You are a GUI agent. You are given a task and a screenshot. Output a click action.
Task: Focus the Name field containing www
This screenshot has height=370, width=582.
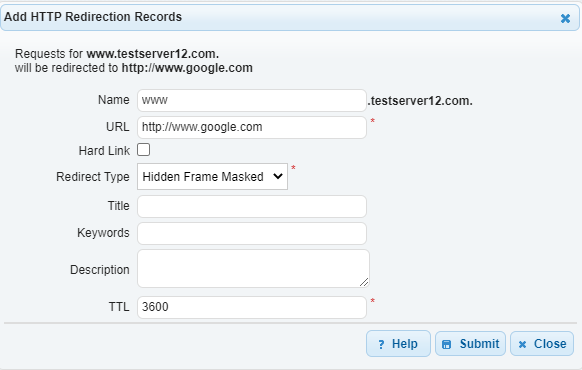pos(252,100)
